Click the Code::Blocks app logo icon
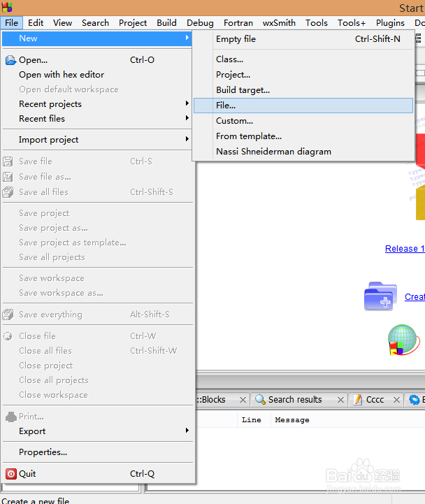The image size is (425, 504). (x=6, y=7)
